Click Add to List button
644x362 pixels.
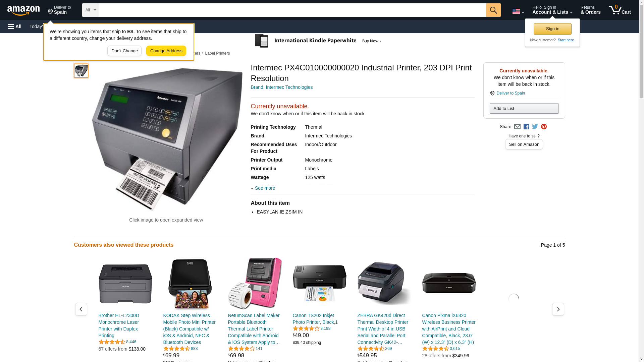coord(524,108)
